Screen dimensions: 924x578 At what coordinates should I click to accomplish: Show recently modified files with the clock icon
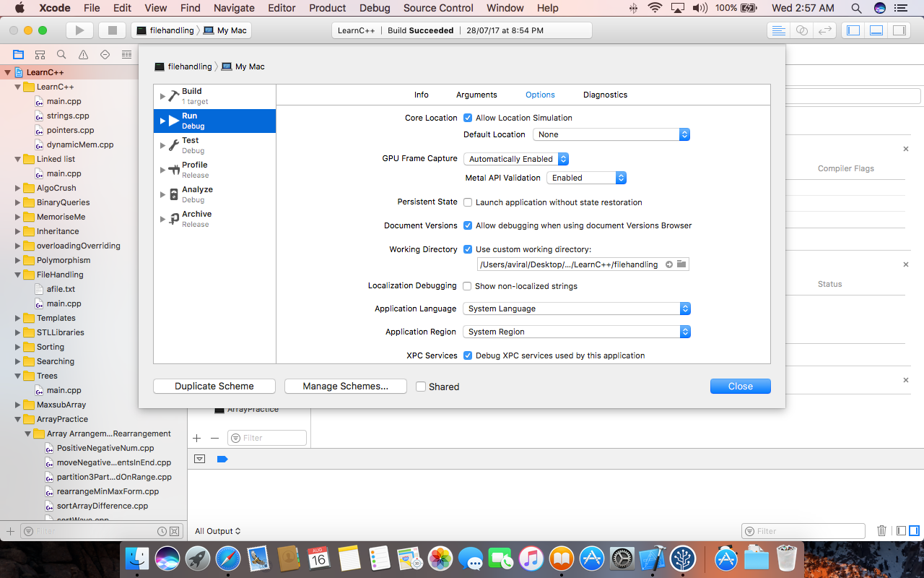pos(162,531)
